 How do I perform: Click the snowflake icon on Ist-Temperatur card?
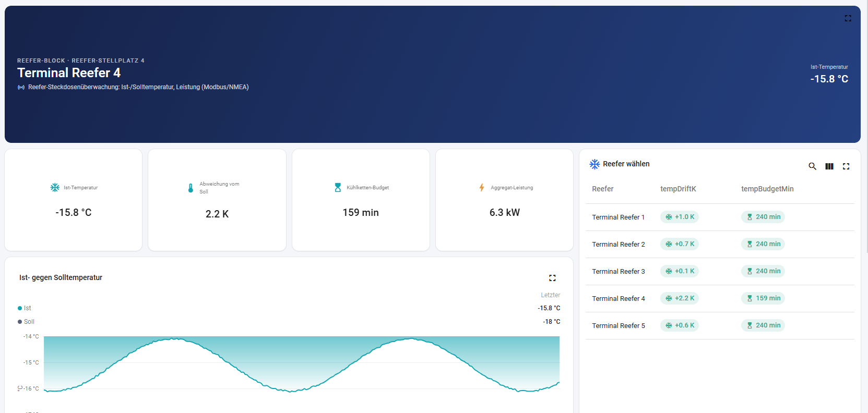[55, 187]
